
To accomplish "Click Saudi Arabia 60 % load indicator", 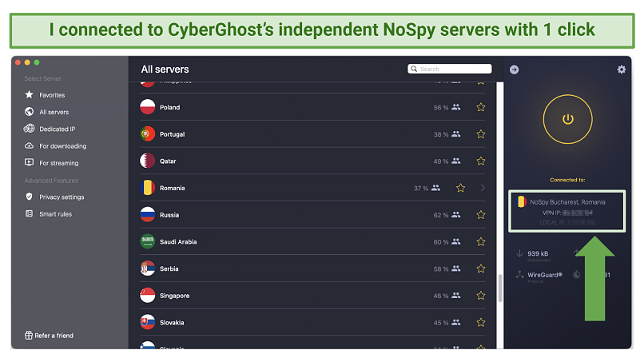I will (447, 242).
